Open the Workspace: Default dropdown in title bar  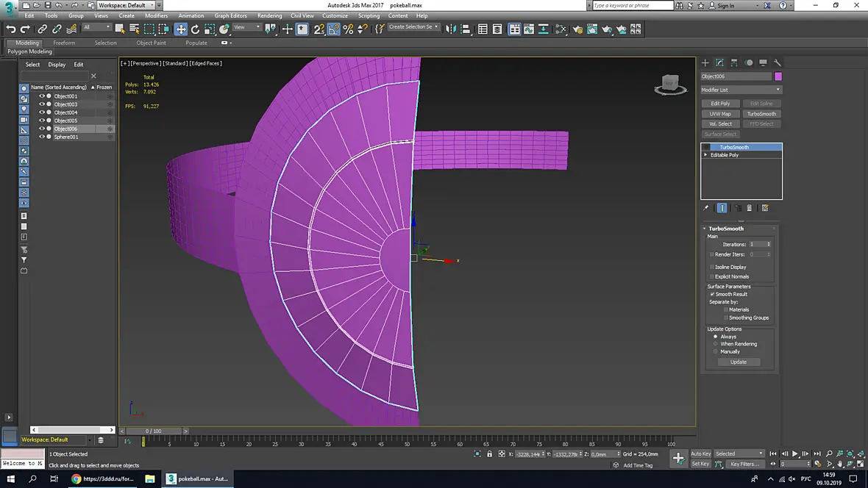127,5
